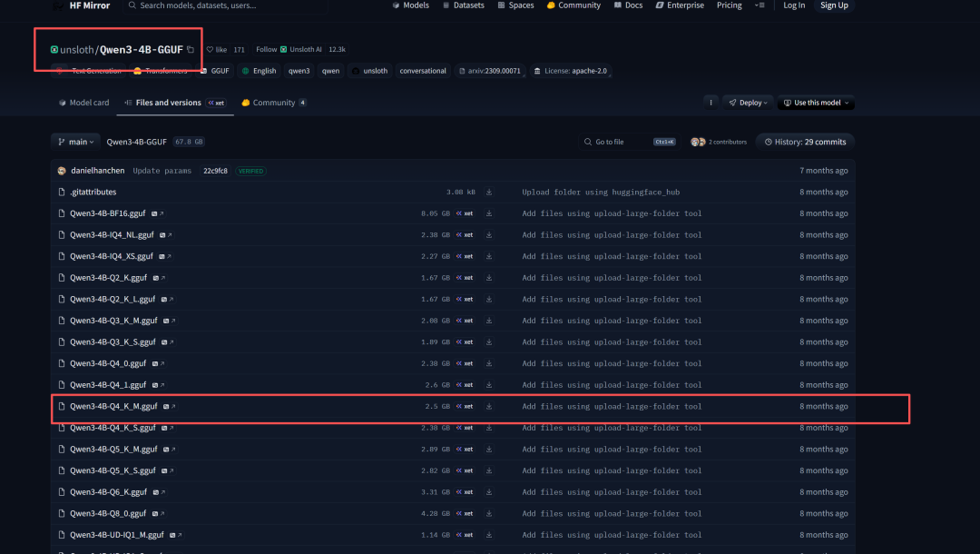The height and width of the screenshot is (554, 980).
Task: Open GGUF viewer icon beside Qwen3-4B-Q4_K_M.gguf
Action: pos(170,407)
